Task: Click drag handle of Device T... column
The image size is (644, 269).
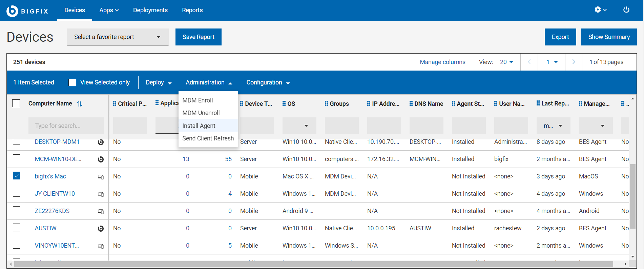Action: tap(242, 103)
